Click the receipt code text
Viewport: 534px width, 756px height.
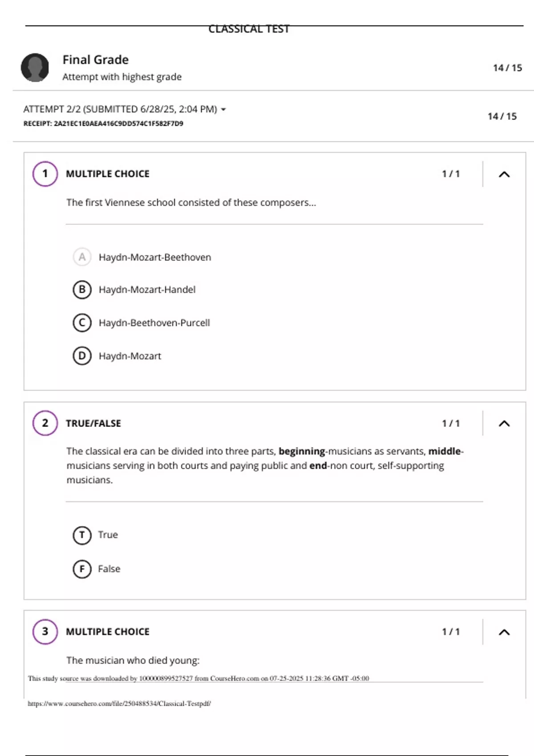(x=103, y=124)
